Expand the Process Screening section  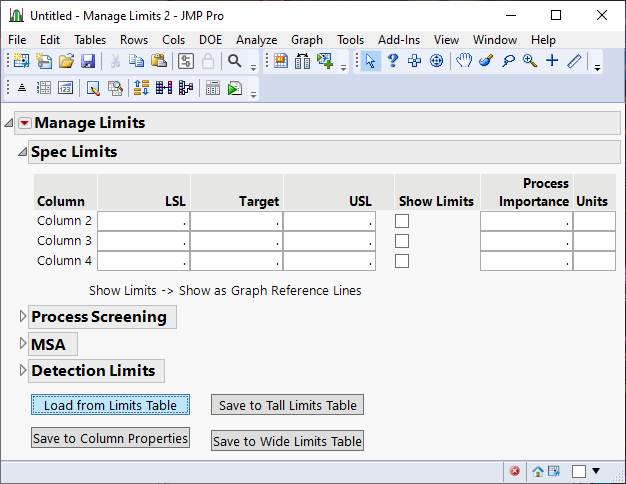(x=24, y=317)
